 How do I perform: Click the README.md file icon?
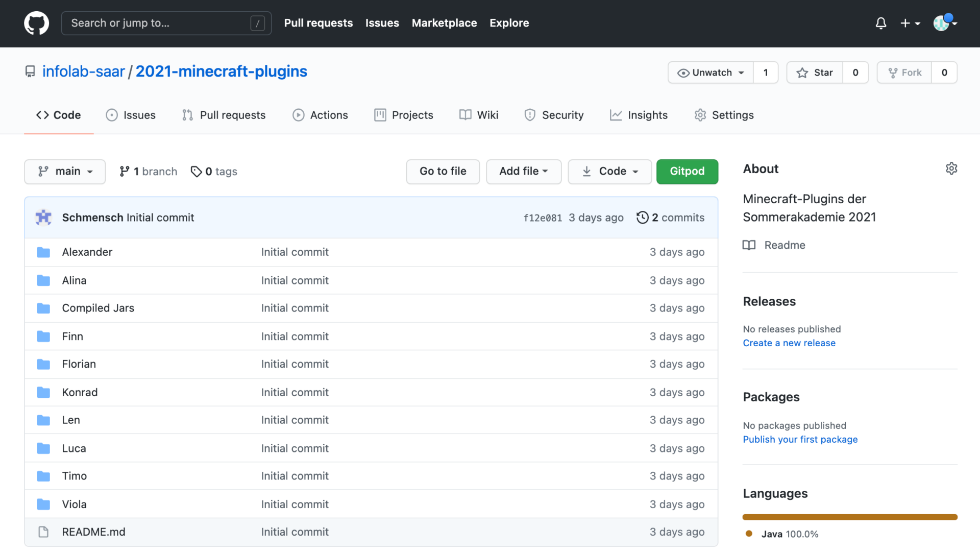pyautogui.click(x=43, y=532)
